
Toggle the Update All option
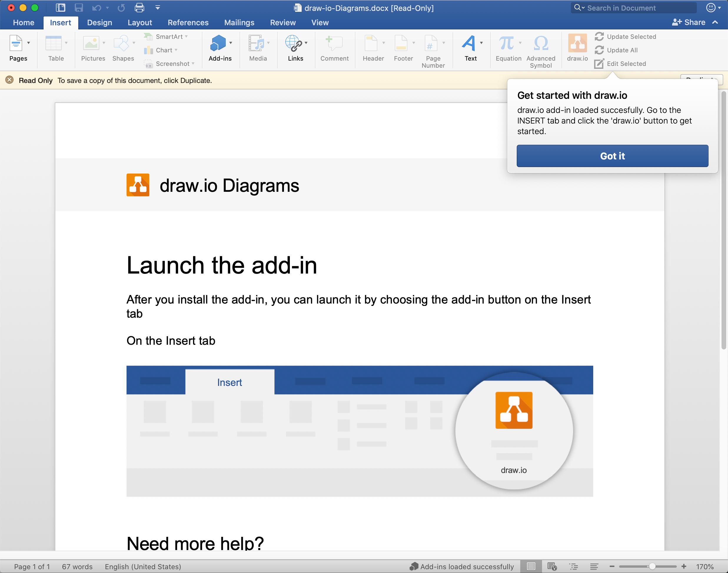point(622,49)
